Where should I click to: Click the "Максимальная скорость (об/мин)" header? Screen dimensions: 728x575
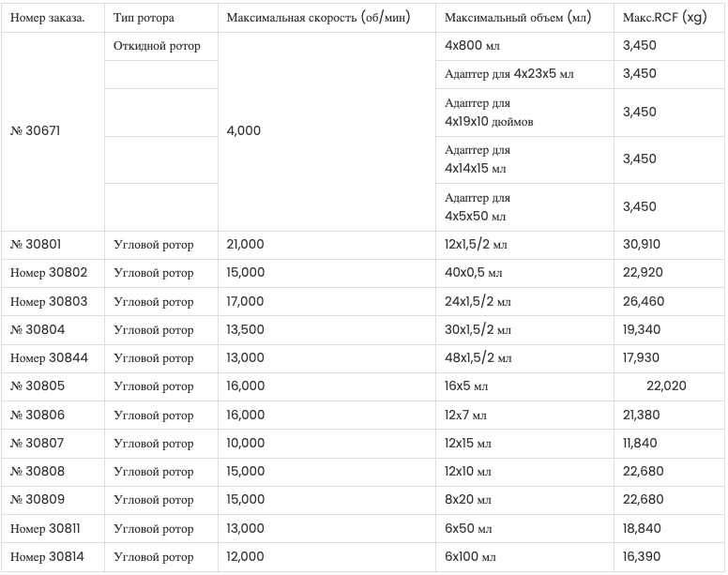click(x=319, y=19)
